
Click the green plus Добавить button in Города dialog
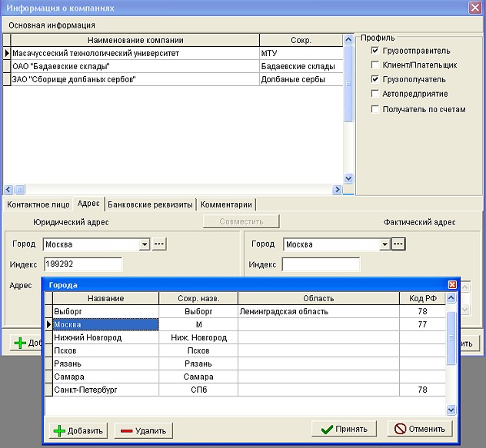click(79, 430)
